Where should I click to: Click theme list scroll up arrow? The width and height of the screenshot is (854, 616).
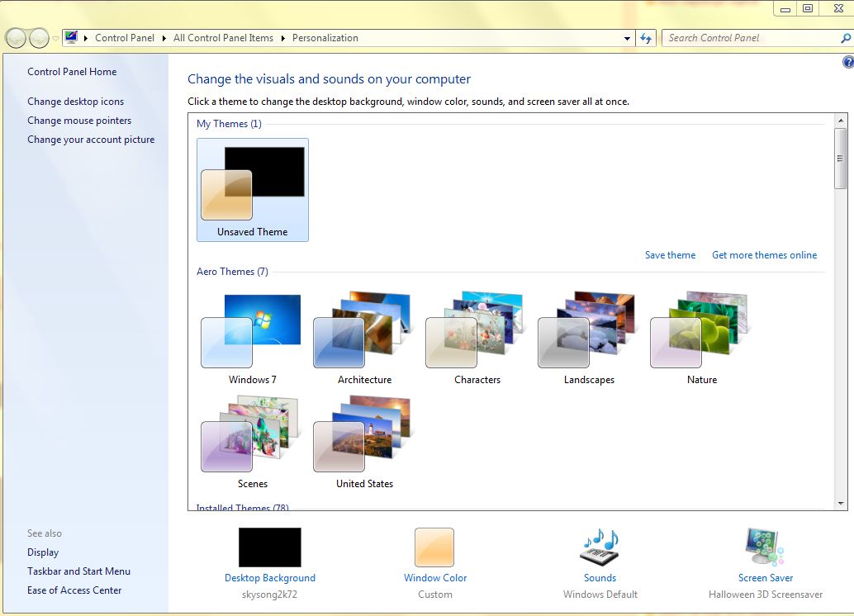(x=841, y=121)
